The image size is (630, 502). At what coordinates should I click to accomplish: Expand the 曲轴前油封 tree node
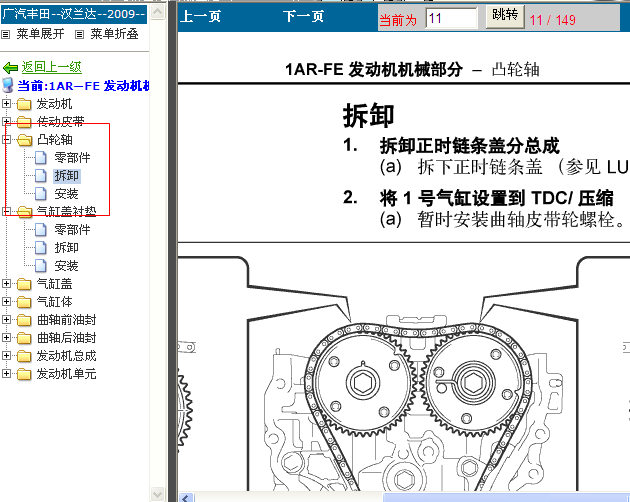coord(6,320)
